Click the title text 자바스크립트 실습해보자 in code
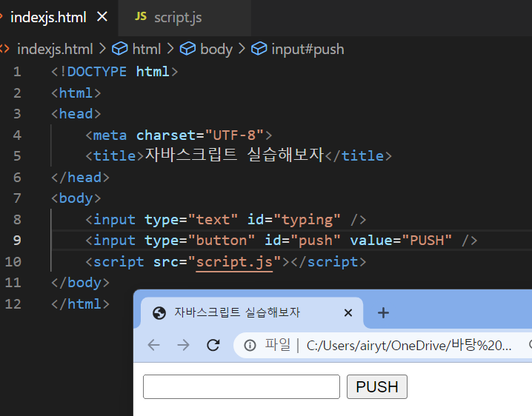 point(234,155)
